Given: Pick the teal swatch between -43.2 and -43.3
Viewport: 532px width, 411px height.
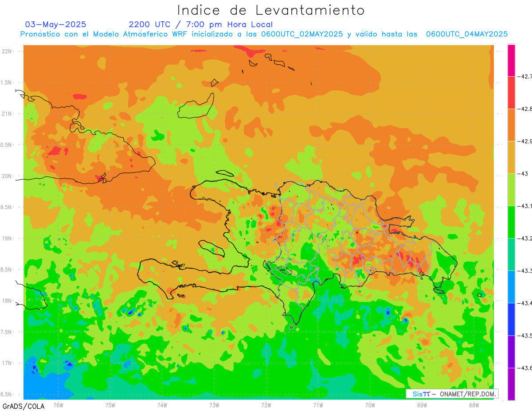Looking at the screenshot, I should point(511,254).
